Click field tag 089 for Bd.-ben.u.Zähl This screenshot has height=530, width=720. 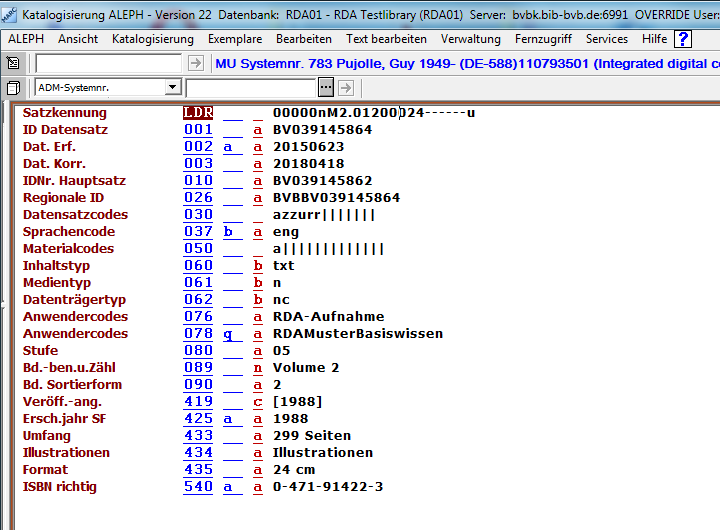point(198,368)
